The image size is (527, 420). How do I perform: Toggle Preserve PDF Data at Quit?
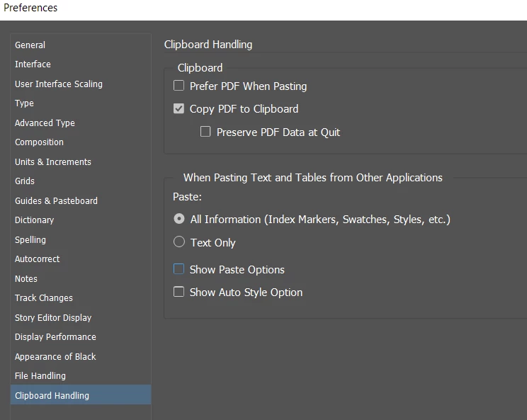(x=205, y=131)
